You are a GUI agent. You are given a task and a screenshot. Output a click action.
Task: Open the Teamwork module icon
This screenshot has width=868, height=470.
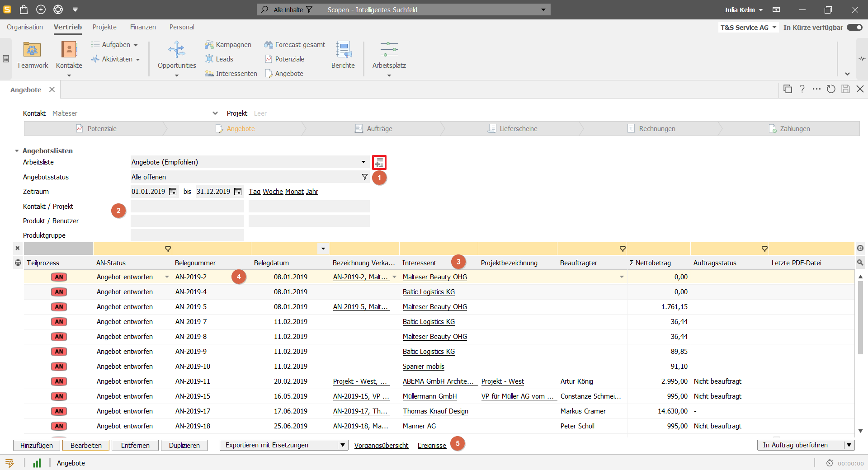(32, 55)
